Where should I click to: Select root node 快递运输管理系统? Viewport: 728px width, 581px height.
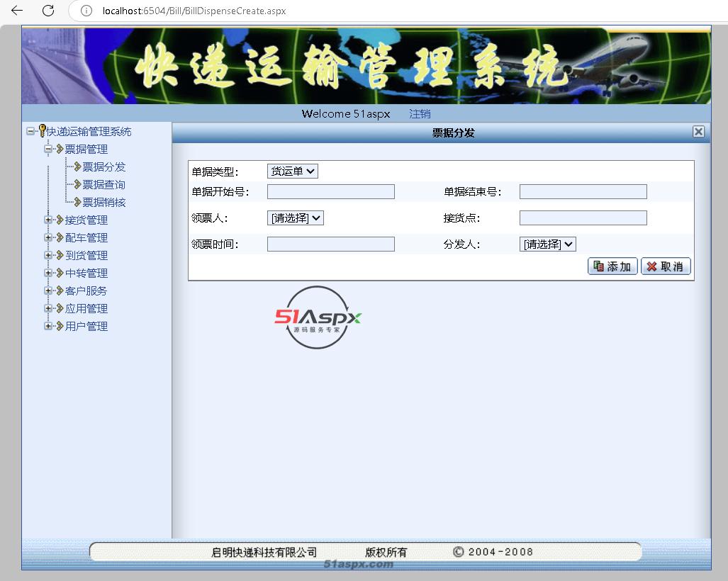[x=89, y=132]
